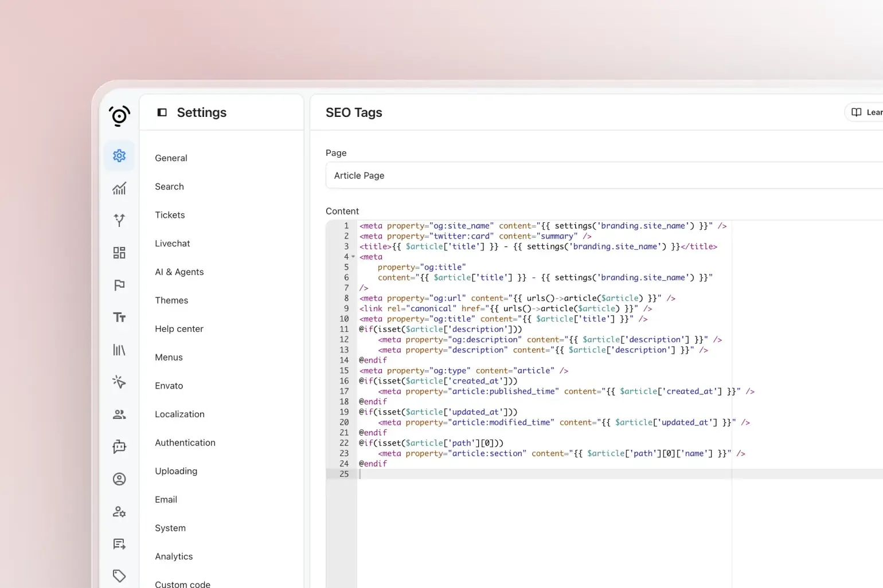The height and width of the screenshot is (588, 883).
Task: Click the Learn more button with book icon
Action: coord(866,112)
